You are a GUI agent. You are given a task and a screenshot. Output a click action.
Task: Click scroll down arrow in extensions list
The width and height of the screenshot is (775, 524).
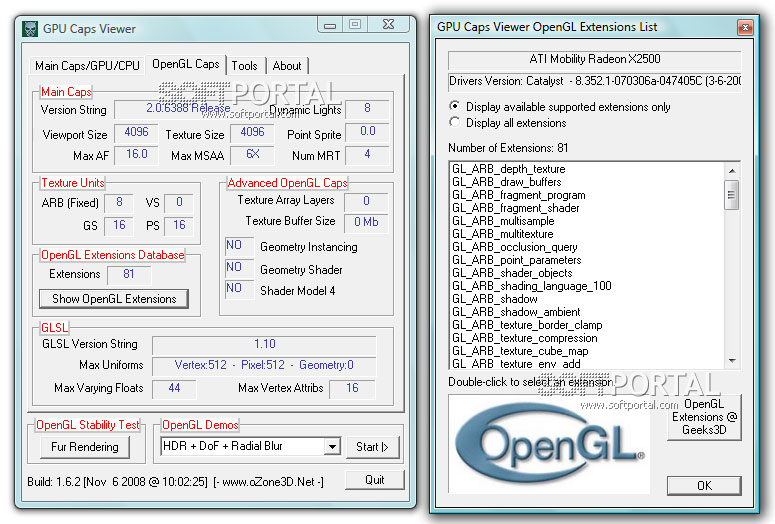click(x=732, y=361)
